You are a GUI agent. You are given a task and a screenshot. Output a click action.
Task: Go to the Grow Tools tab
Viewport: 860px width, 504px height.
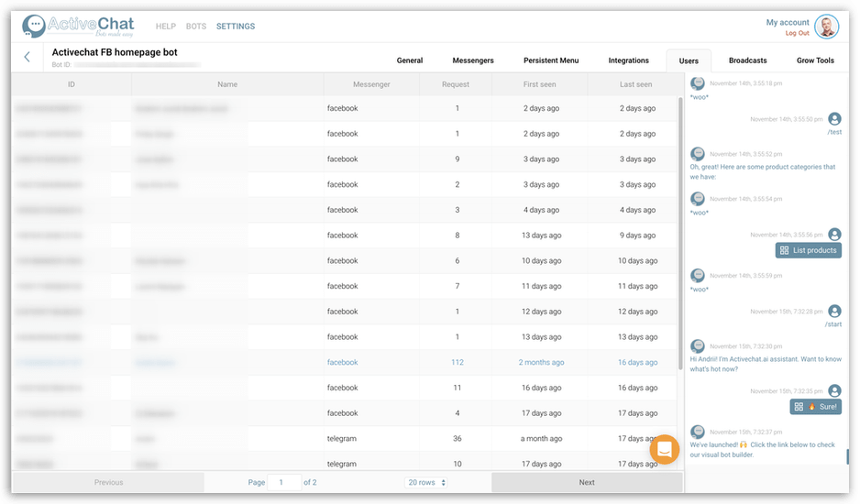tap(815, 60)
